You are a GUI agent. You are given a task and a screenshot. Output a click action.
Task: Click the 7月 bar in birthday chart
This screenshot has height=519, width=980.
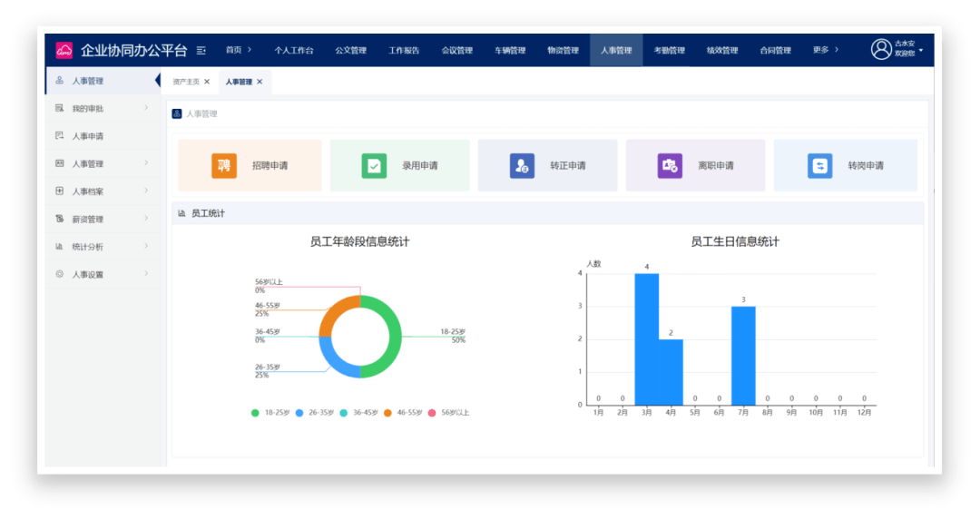(x=743, y=356)
